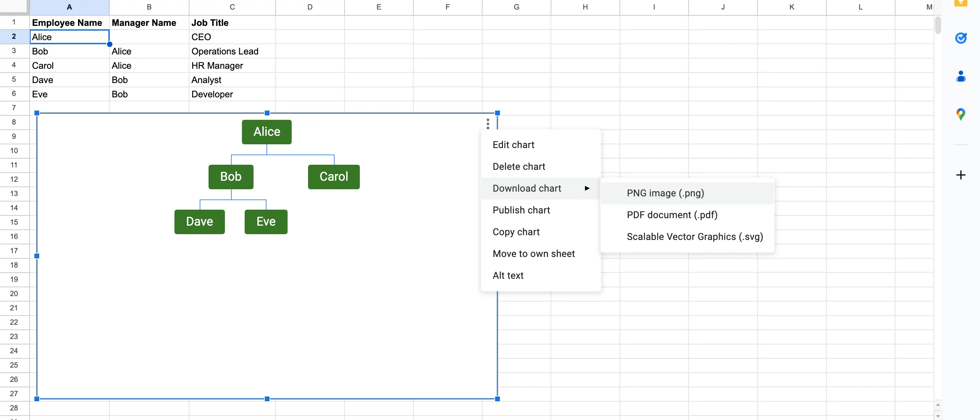This screenshot has height=420, width=980.
Task: Expand the Download chart submenu
Action: [x=541, y=188]
